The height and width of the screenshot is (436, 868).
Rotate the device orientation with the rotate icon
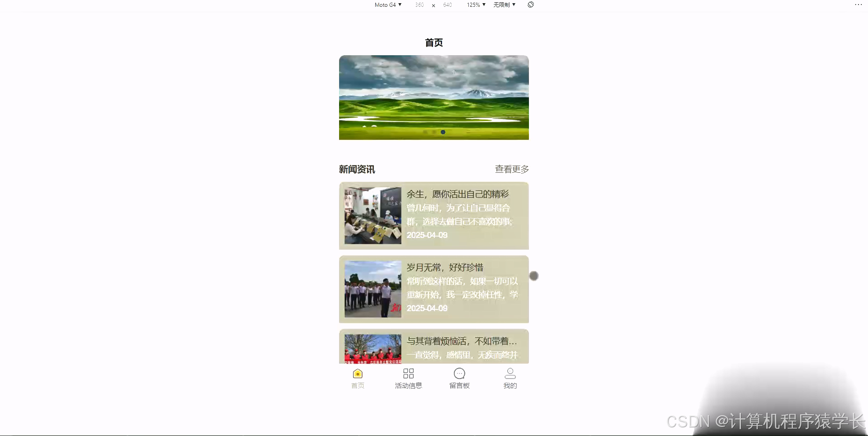pos(530,5)
